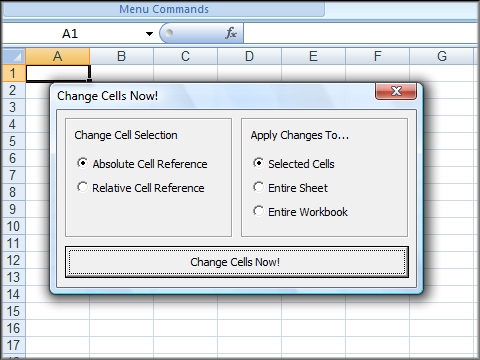The width and height of the screenshot is (480, 360).
Task: Click the formula bar resize handle dot
Action: 169,33
